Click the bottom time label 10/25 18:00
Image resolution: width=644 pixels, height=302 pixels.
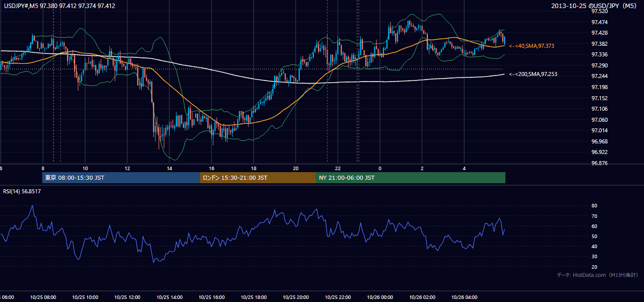coord(253,297)
